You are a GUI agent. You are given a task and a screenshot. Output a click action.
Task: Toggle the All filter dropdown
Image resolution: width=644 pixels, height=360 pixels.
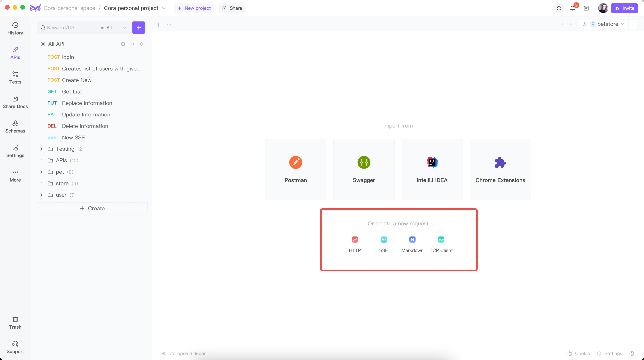point(114,27)
